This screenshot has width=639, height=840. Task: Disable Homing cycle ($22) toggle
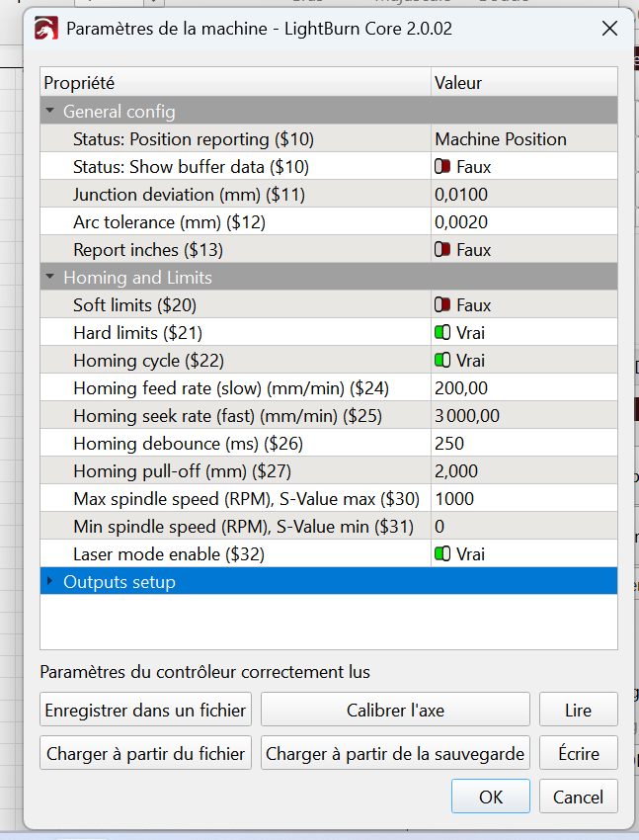click(443, 361)
